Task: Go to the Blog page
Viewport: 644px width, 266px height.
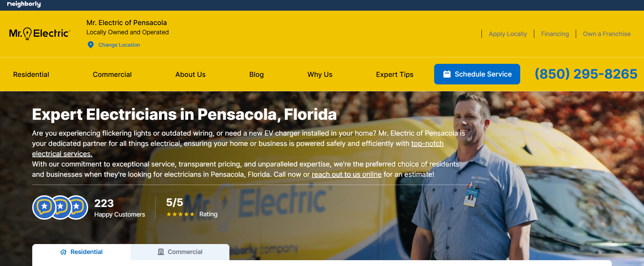Action: click(x=257, y=74)
